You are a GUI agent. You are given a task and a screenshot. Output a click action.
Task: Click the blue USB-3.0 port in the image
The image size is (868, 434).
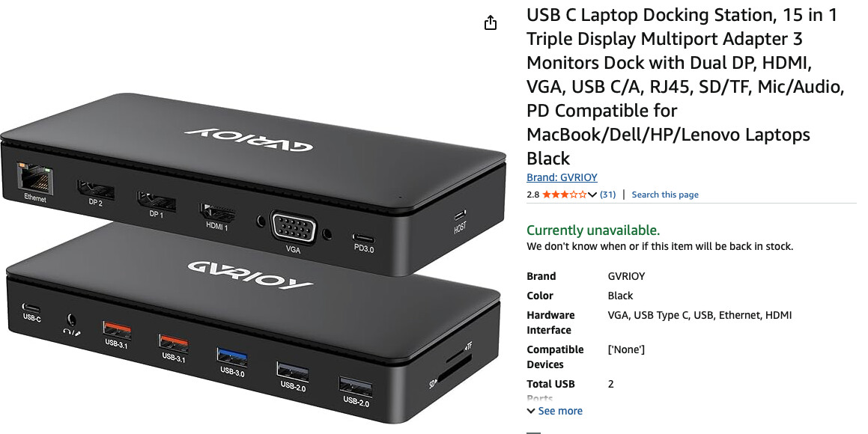232,357
